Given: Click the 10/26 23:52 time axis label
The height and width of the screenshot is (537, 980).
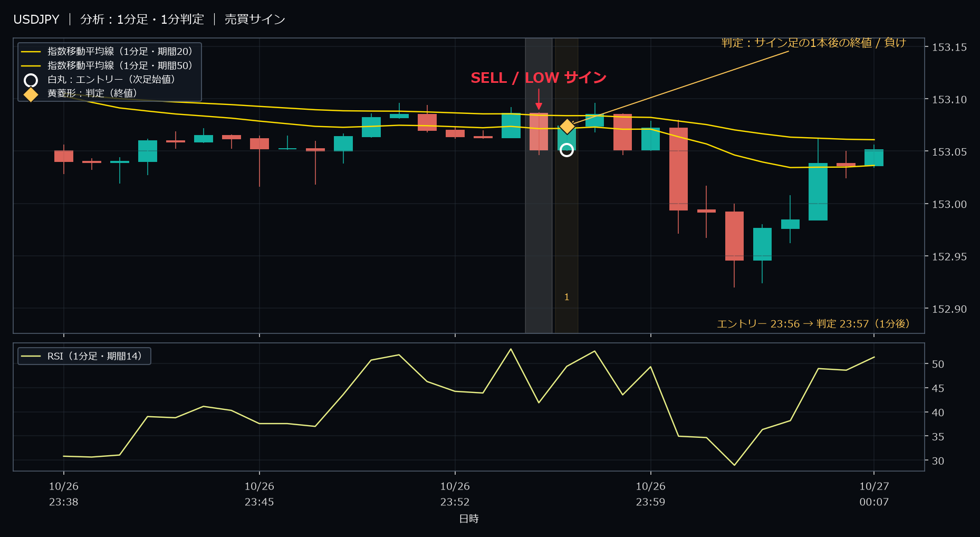Looking at the screenshot, I should click(x=455, y=494).
